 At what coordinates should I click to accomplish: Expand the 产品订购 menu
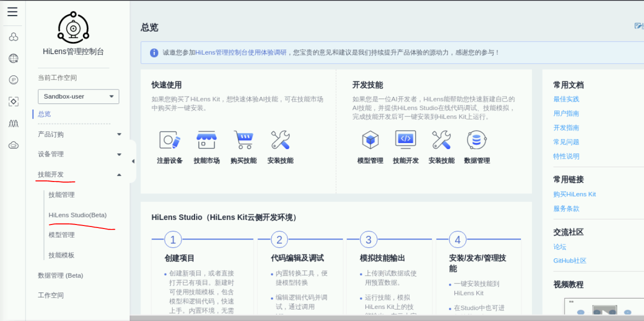[x=80, y=134]
